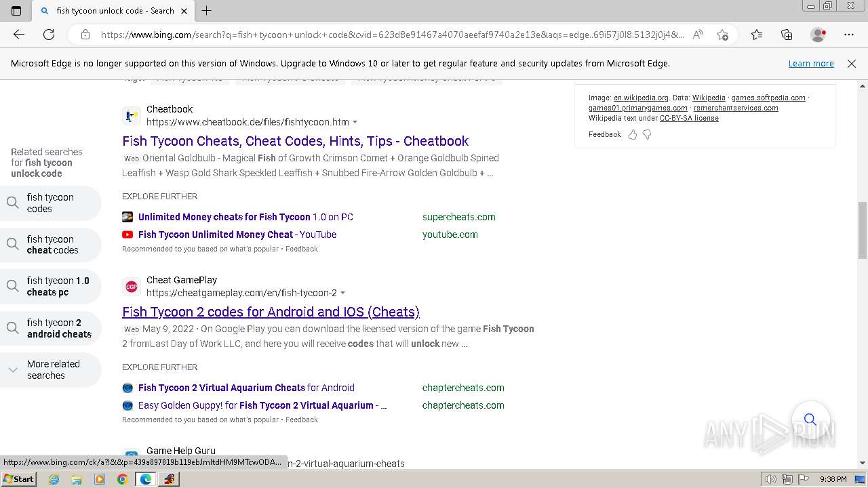The width and height of the screenshot is (868, 488).
Task: Open Fish Tycoon 2 codes for Android result
Action: [x=271, y=312]
